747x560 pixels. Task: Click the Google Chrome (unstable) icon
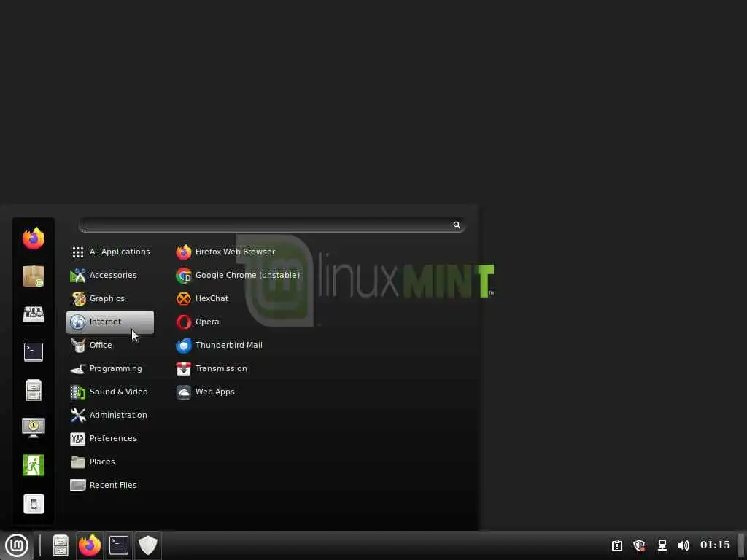[x=183, y=275]
